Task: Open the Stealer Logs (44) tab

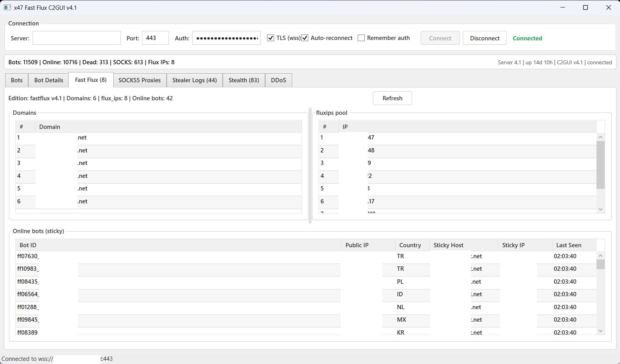Action: 195,80
